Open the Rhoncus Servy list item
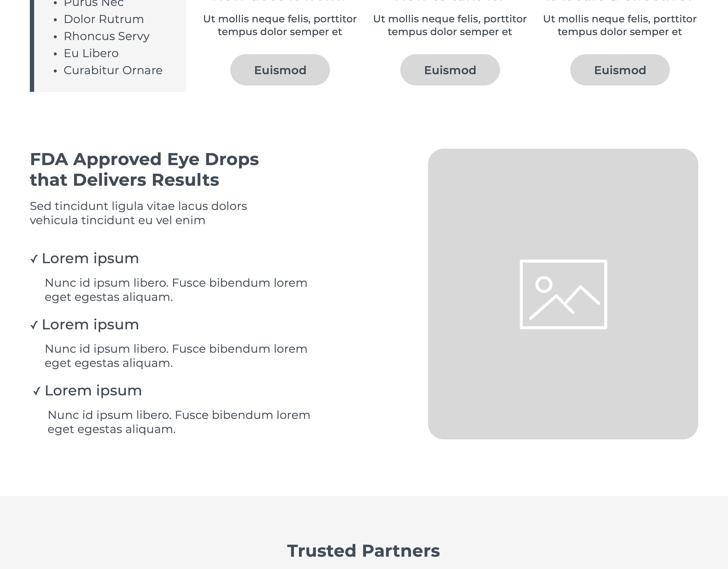This screenshot has height=569, width=728. (x=106, y=36)
